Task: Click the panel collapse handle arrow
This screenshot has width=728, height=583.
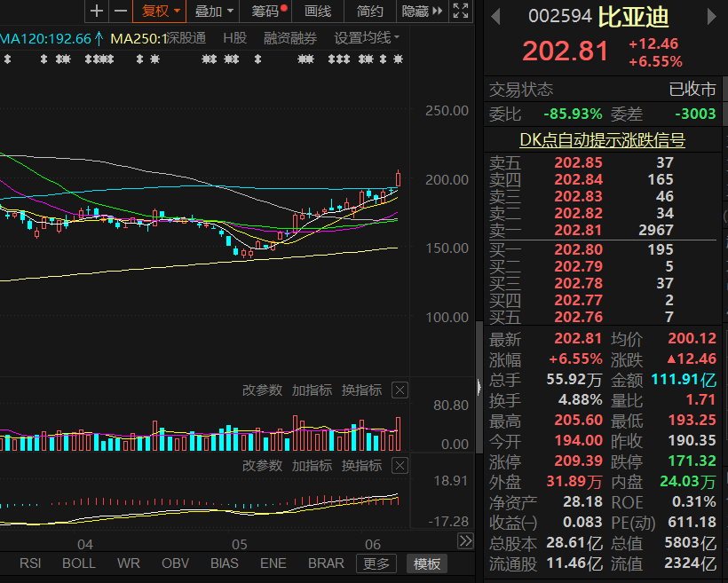Action: [x=479, y=387]
